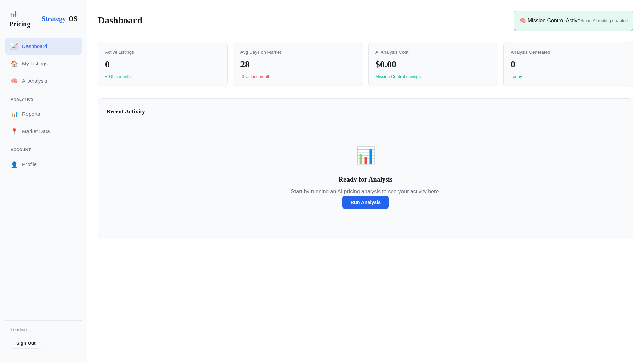Click the Reports bar chart icon
This screenshot has height=362, width=644.
(14, 114)
